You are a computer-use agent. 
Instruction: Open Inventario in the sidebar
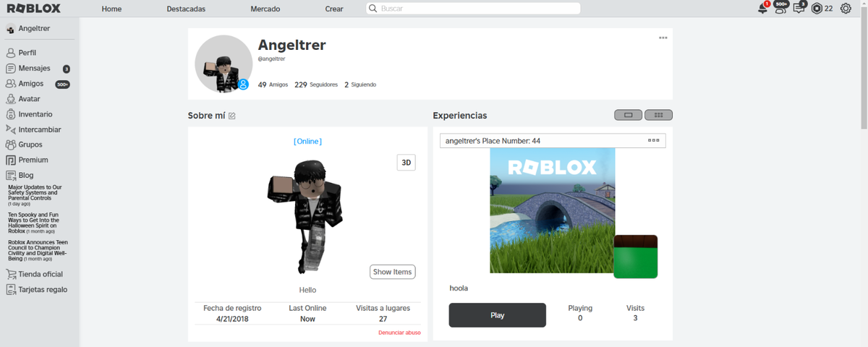click(35, 114)
